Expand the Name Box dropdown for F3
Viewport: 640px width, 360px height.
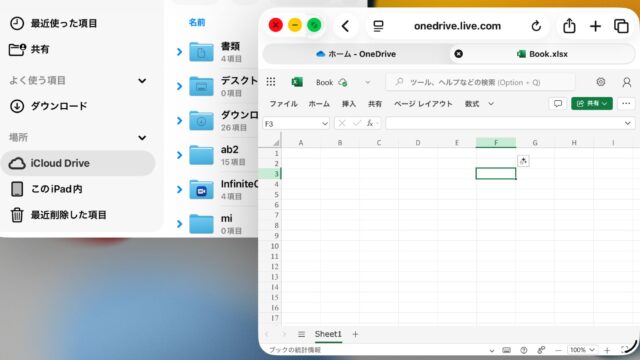[324, 124]
